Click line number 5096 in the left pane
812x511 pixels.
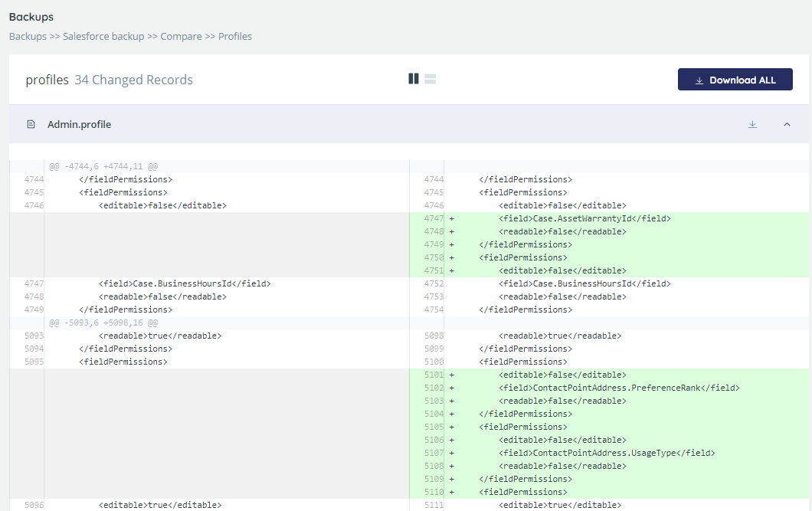34,505
